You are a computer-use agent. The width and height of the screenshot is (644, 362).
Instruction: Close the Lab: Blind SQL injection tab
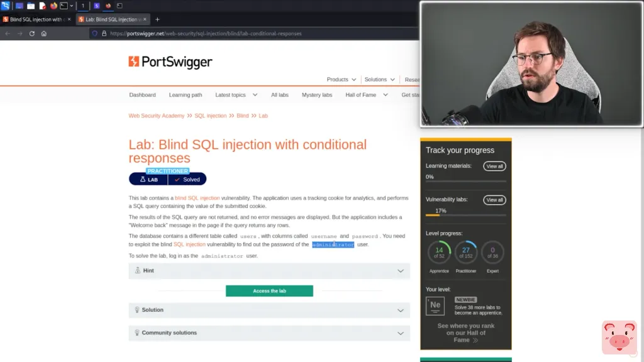coord(145,19)
